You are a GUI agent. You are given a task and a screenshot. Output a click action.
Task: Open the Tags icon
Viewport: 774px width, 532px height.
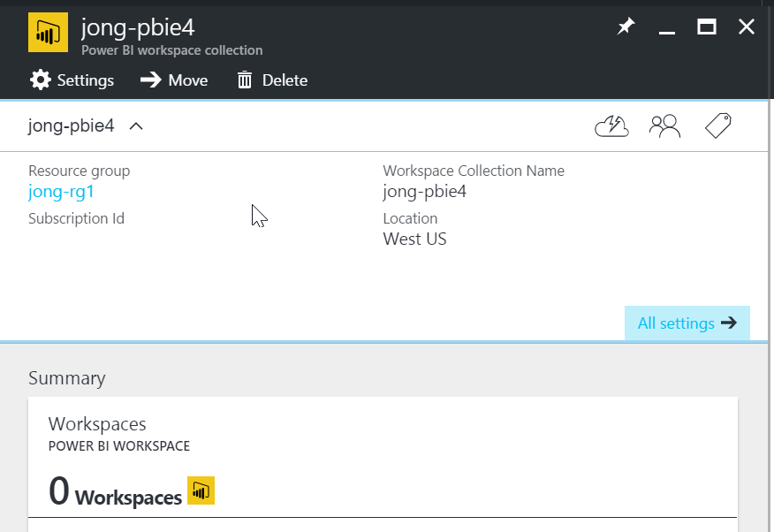point(717,125)
